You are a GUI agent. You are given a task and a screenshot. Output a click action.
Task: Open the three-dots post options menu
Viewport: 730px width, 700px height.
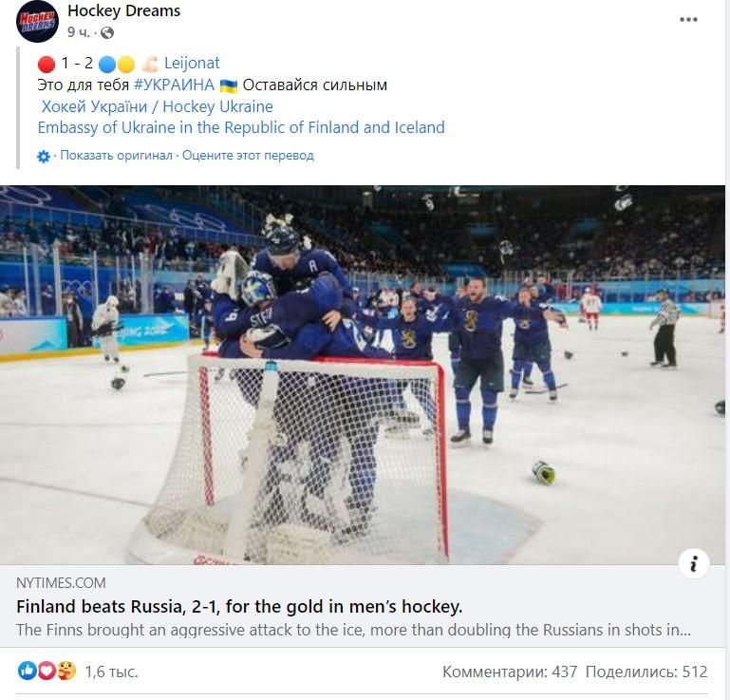click(688, 20)
